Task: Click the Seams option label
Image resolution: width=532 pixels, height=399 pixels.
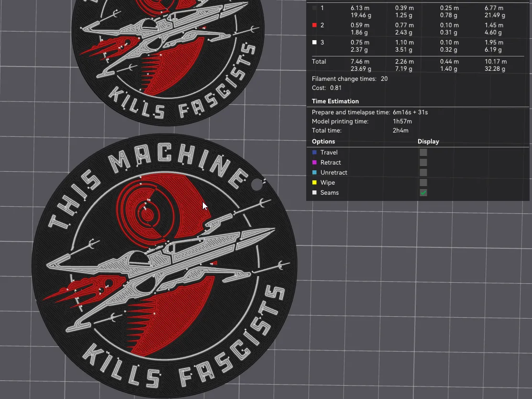Action: [330, 193]
